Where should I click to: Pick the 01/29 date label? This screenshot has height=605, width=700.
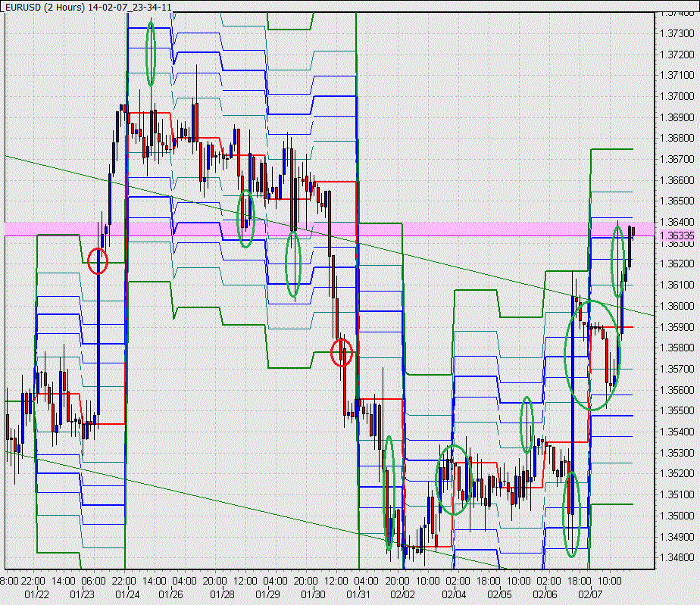[267, 594]
